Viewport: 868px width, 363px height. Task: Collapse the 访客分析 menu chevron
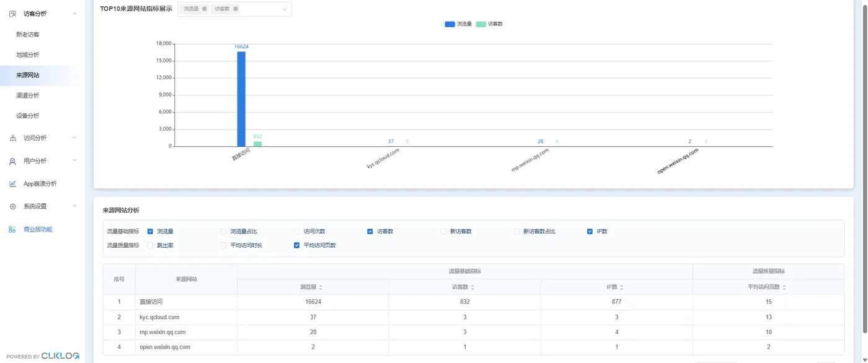[x=75, y=14]
